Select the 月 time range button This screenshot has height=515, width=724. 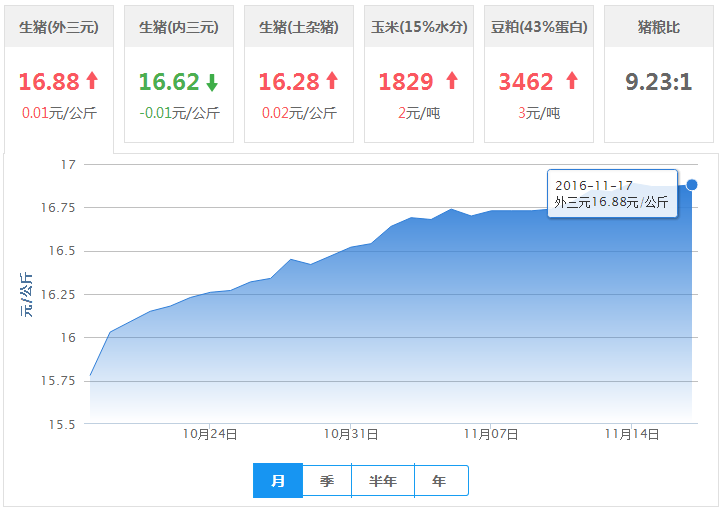[278, 481]
